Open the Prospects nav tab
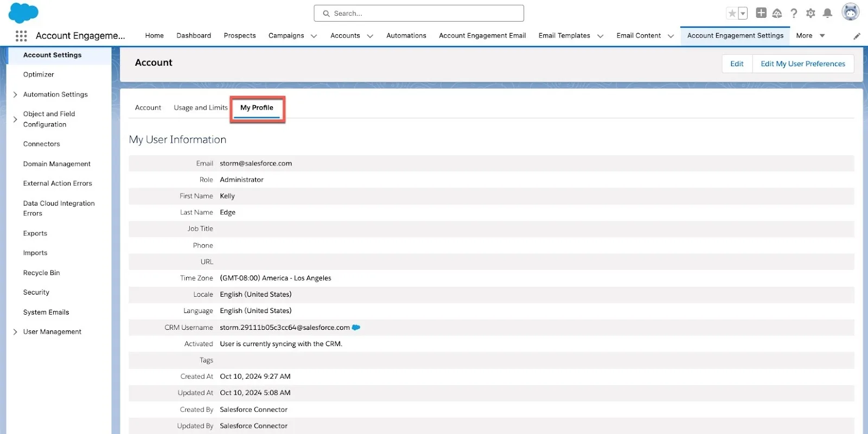Viewport: 868px width, 434px height. tap(240, 36)
